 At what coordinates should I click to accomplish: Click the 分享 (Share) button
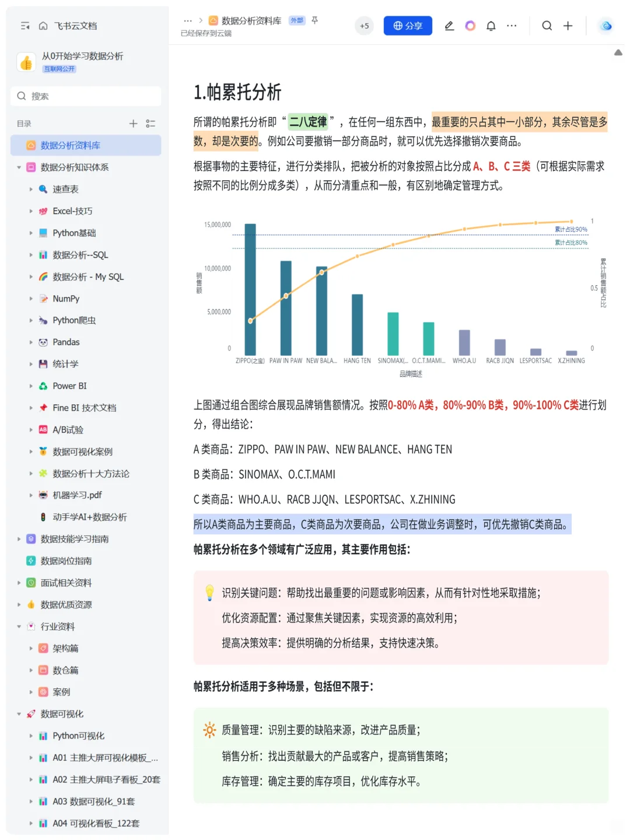pos(407,26)
